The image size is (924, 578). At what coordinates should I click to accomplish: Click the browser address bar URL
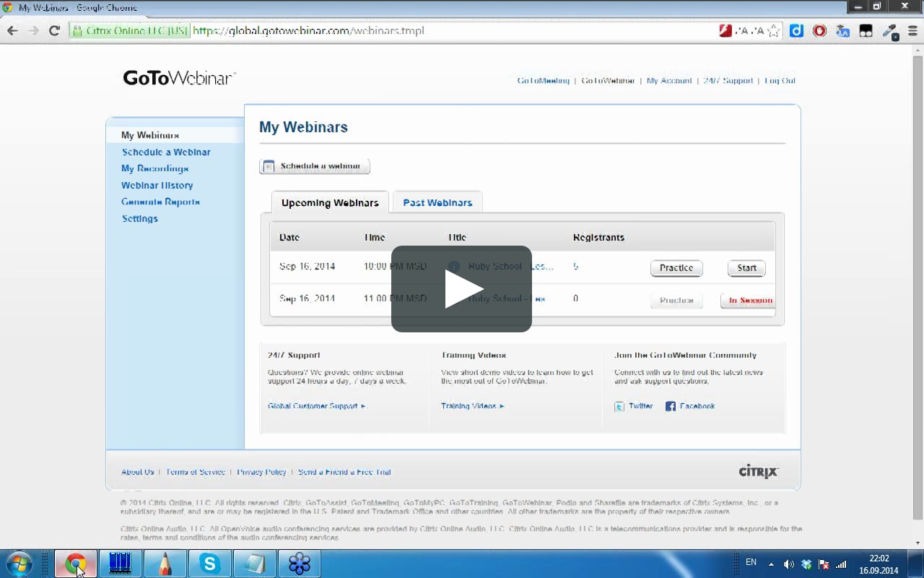click(x=309, y=31)
